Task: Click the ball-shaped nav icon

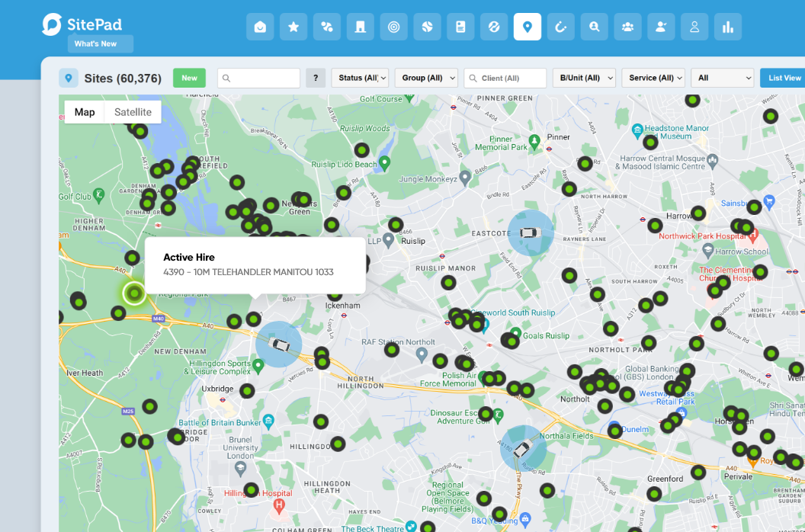Action: point(427,27)
